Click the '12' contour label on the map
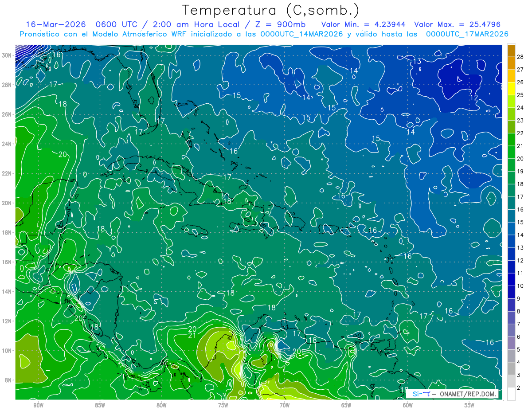This screenshot has height=411, width=532. tap(474, 98)
